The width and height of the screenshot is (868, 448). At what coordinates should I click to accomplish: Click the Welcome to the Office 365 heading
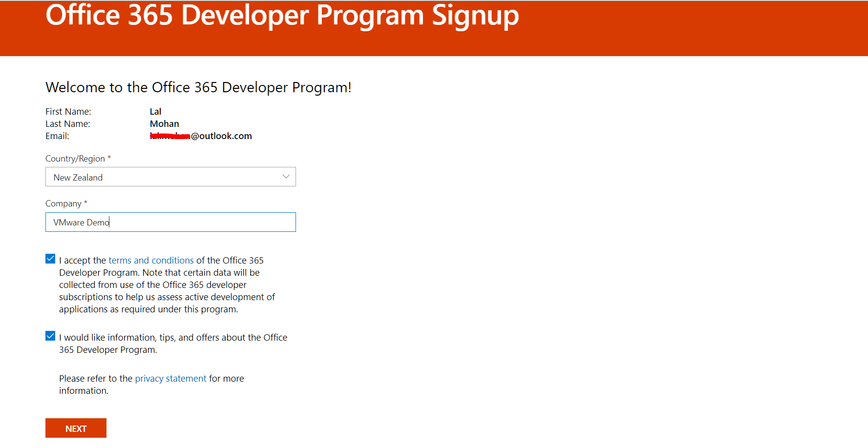click(198, 87)
